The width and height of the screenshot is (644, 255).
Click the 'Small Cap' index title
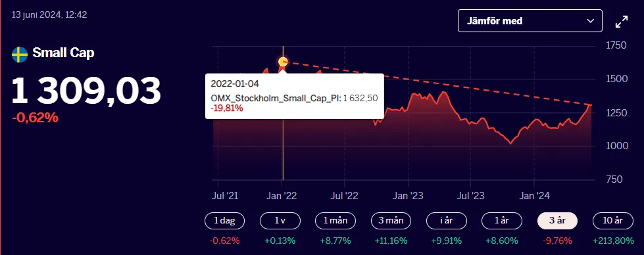tap(63, 53)
